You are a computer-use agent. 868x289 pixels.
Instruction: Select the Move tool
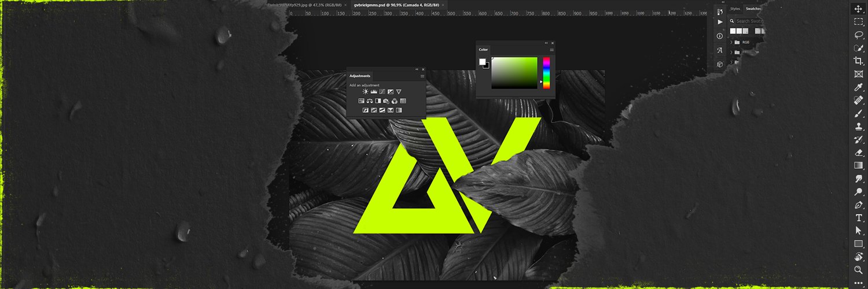[859, 9]
